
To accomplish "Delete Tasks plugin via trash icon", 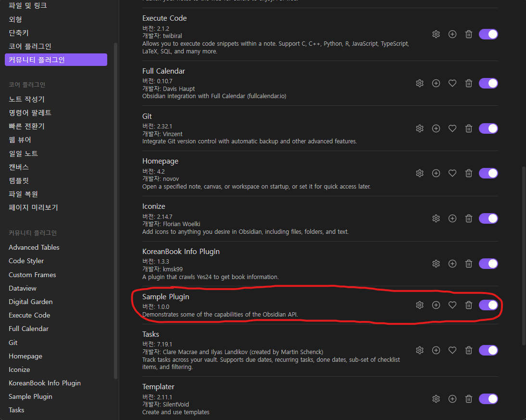I will tap(469, 350).
